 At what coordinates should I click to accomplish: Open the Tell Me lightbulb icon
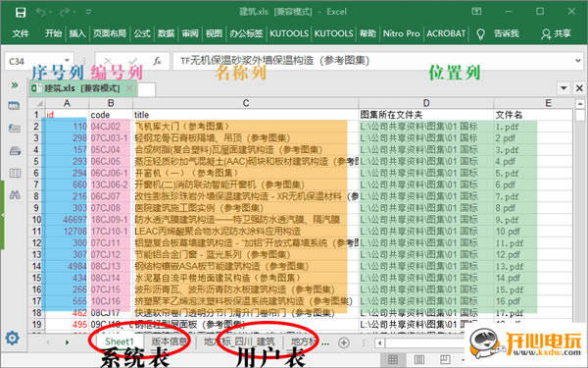tap(480, 34)
